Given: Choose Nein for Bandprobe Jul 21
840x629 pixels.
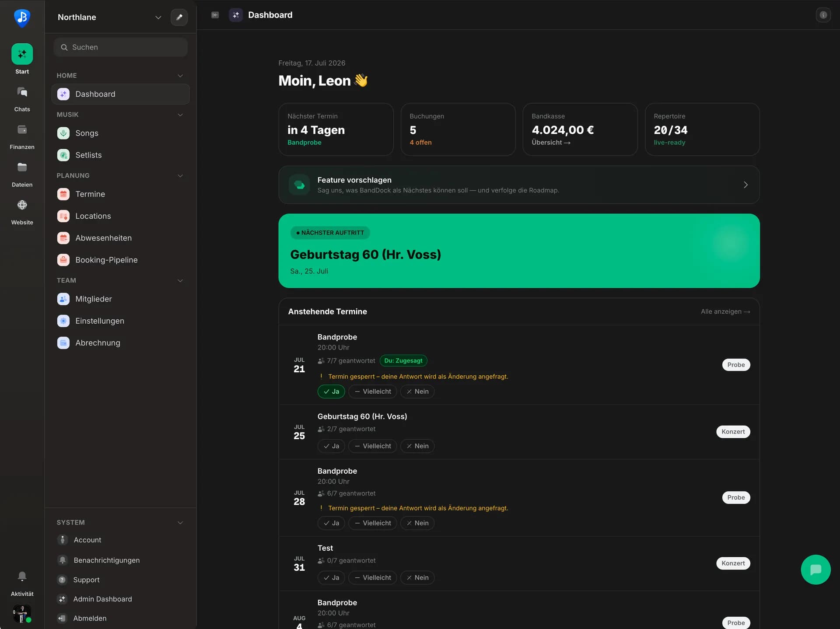Looking at the screenshot, I should coord(417,391).
